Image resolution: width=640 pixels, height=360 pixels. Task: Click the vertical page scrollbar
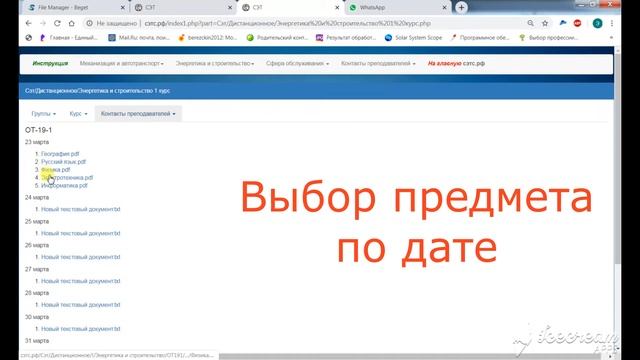pyautogui.click(x=618, y=159)
